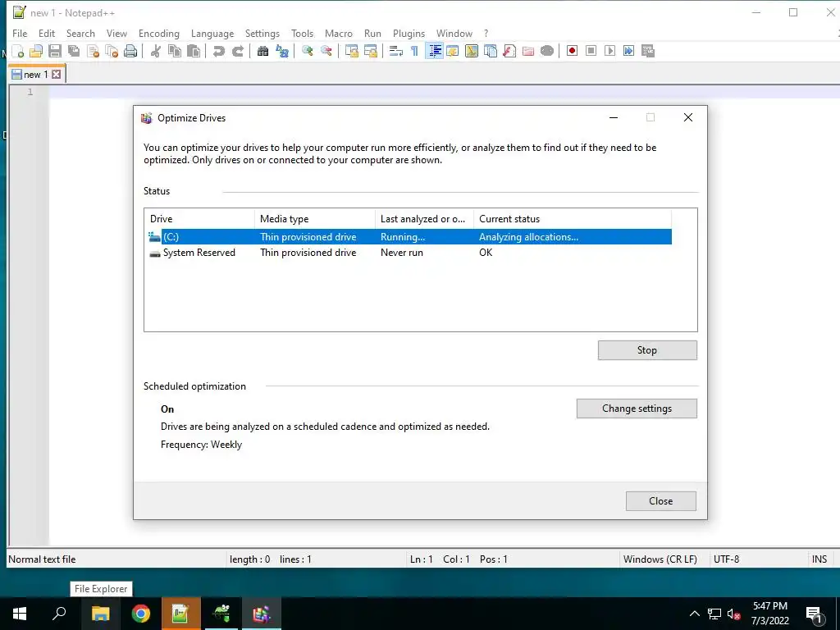Screen dimensions: 840x630
Task: Open the Windows Start menu
Action: [20, 614]
